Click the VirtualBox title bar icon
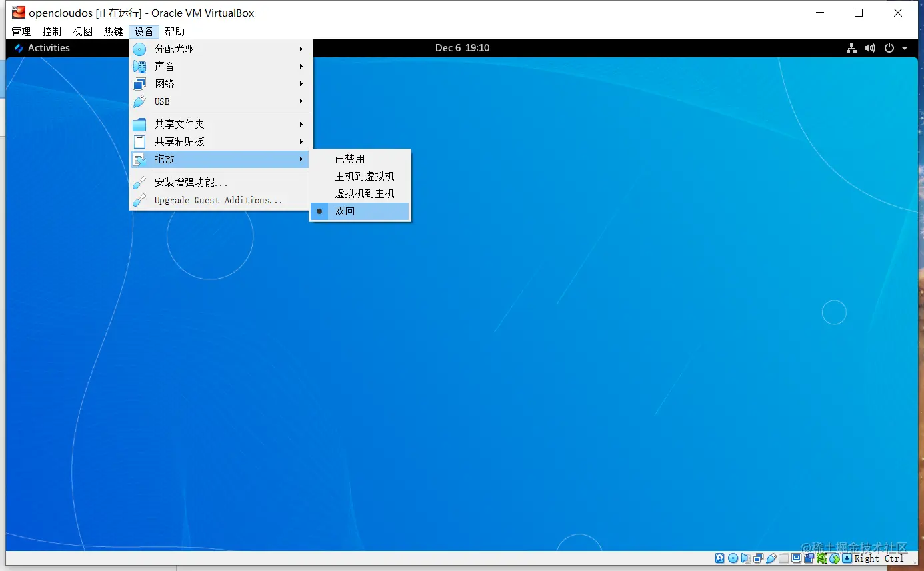924x571 pixels. click(x=19, y=13)
